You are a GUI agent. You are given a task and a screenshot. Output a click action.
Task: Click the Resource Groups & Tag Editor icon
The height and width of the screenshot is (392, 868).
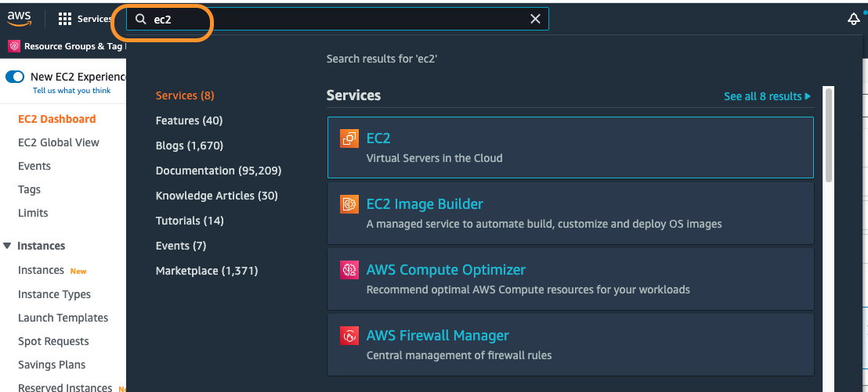14,46
